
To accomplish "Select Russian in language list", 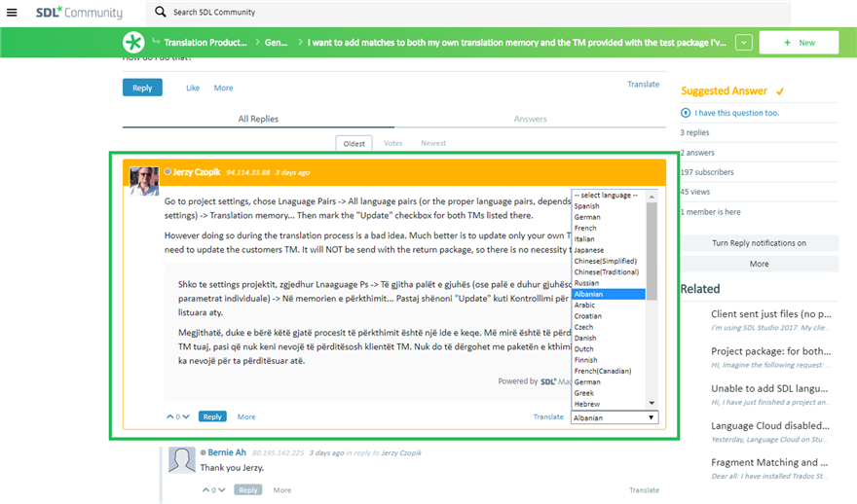I will 586,283.
